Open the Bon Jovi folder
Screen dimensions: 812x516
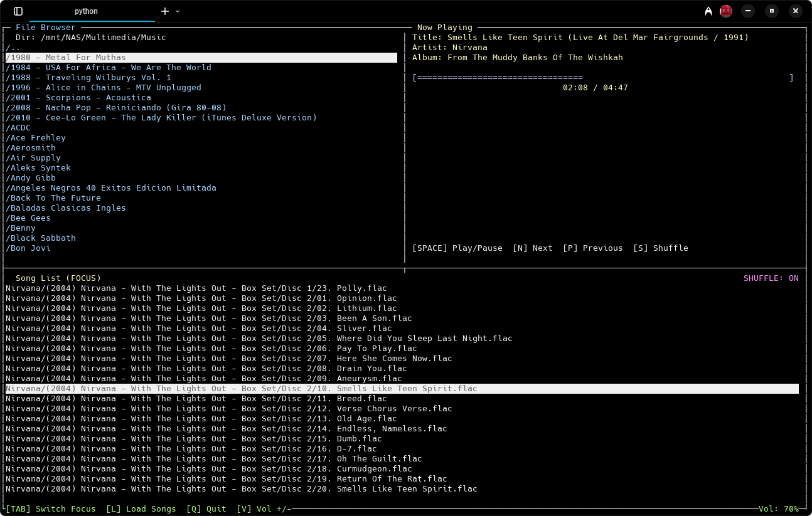pyautogui.click(x=28, y=248)
